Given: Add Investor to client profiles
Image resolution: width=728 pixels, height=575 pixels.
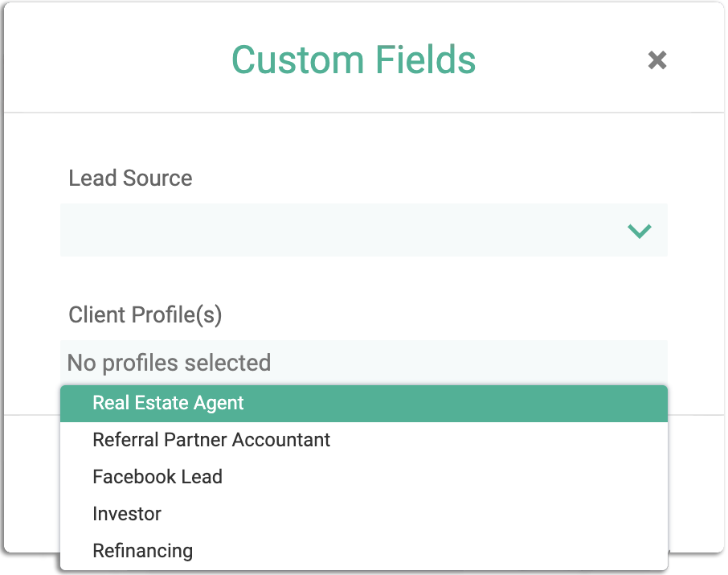Looking at the screenshot, I should (364, 514).
